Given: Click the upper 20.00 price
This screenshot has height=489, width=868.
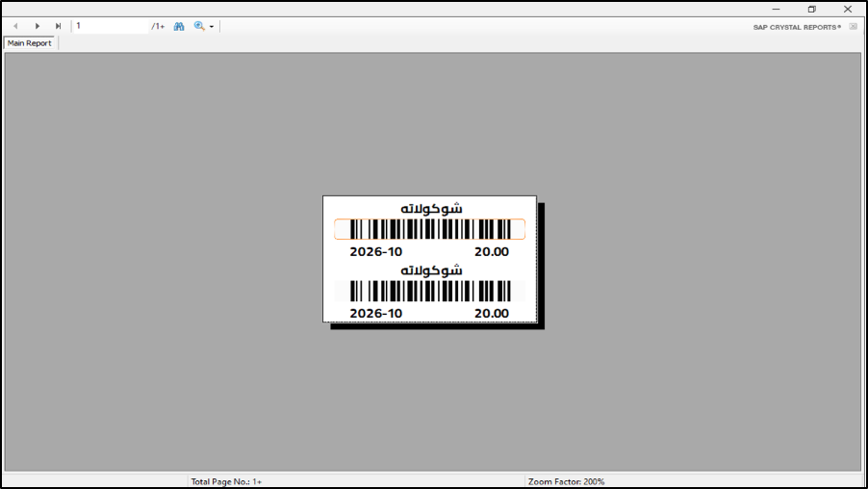Looking at the screenshot, I should coord(491,251).
